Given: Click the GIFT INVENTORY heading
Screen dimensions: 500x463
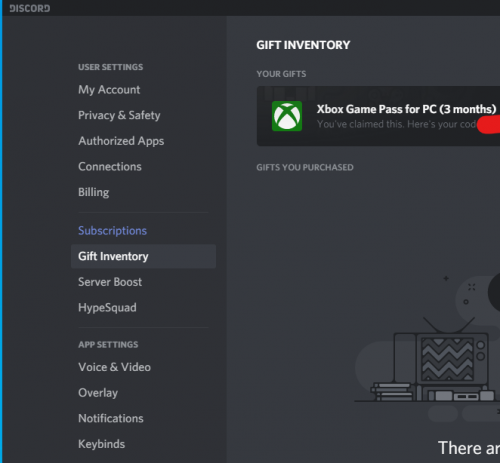Looking at the screenshot, I should click(303, 45).
